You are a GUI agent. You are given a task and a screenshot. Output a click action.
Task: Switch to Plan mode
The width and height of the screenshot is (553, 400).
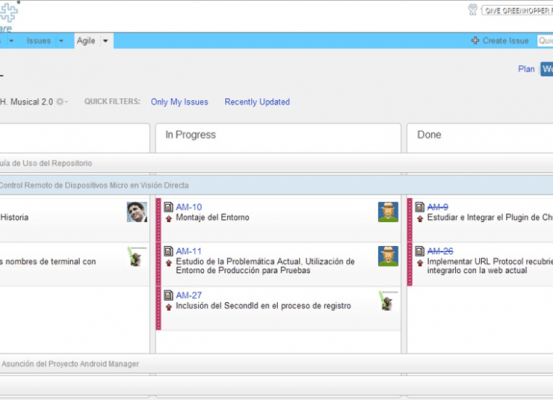point(526,69)
